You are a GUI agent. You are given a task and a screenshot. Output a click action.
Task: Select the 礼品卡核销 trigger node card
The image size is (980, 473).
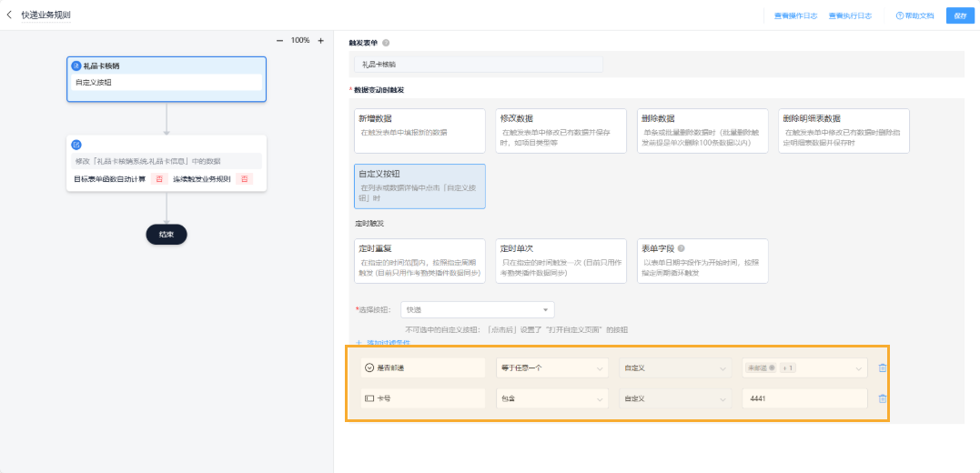(167, 79)
